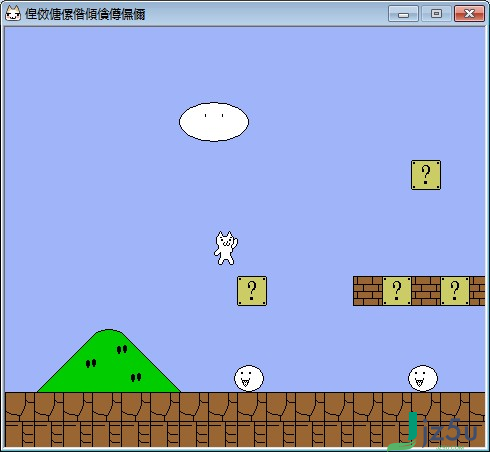This screenshot has width=490, height=452.
Task: Maximize the game window
Action: click(x=436, y=14)
